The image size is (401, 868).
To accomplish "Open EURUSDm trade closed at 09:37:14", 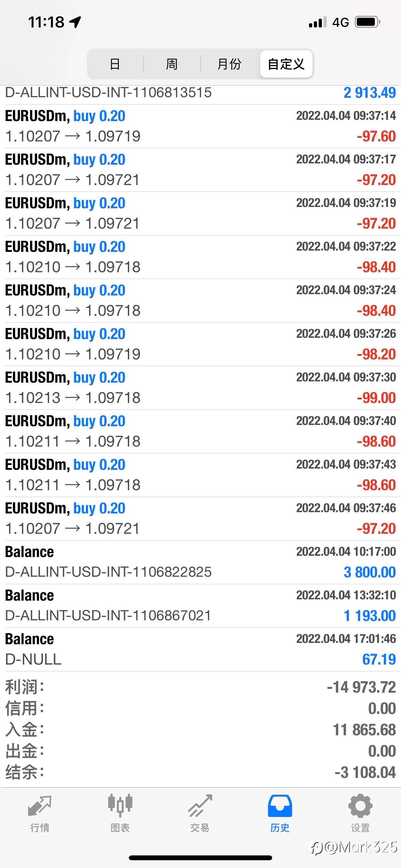I will pyautogui.click(x=200, y=126).
